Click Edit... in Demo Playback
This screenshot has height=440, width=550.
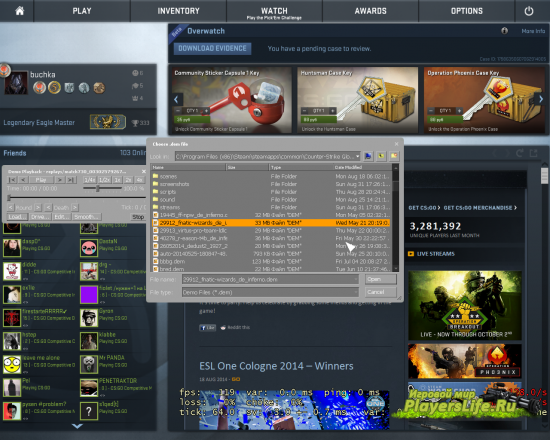[x=61, y=217]
